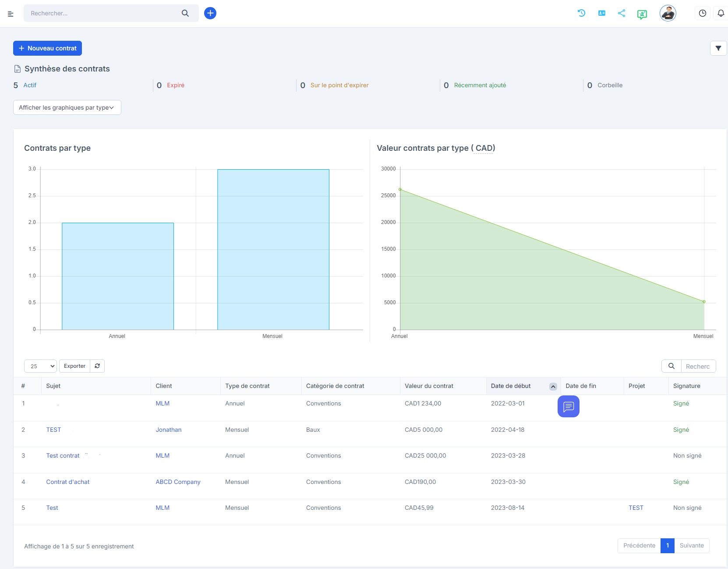Click the Exporter button
The width and height of the screenshot is (728, 569).
pyautogui.click(x=74, y=366)
